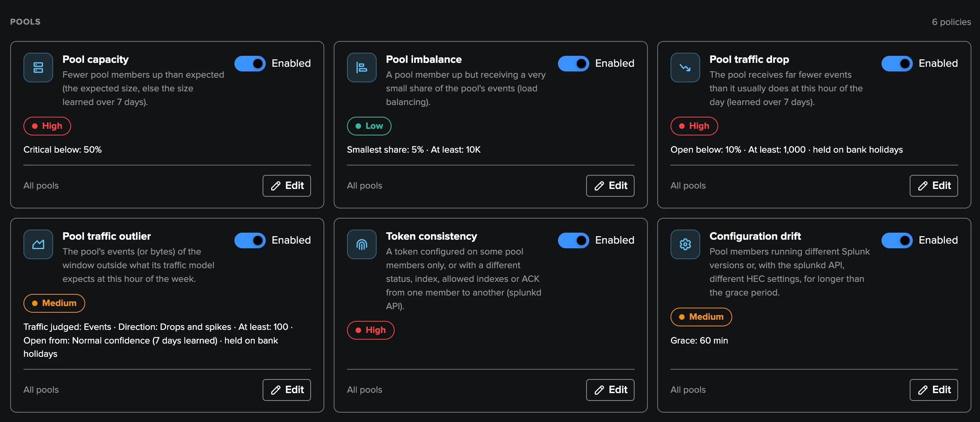
Task: Edit the Pool traffic drop policy
Action: click(934, 186)
